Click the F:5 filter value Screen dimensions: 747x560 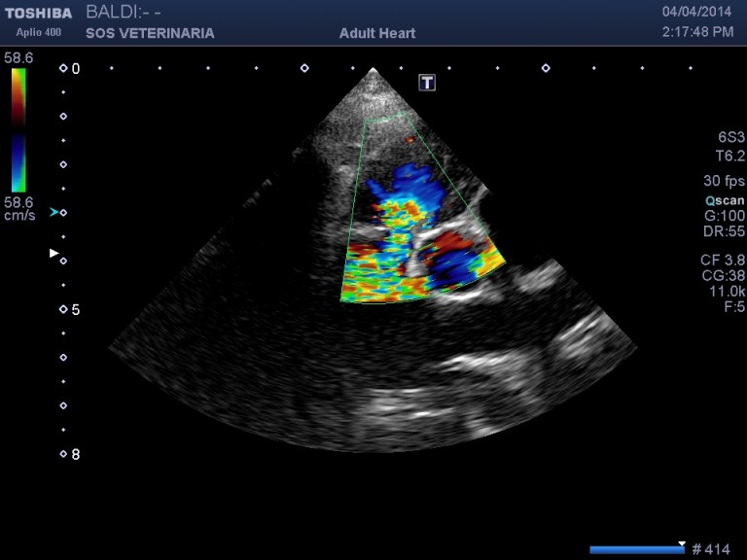[x=734, y=307]
